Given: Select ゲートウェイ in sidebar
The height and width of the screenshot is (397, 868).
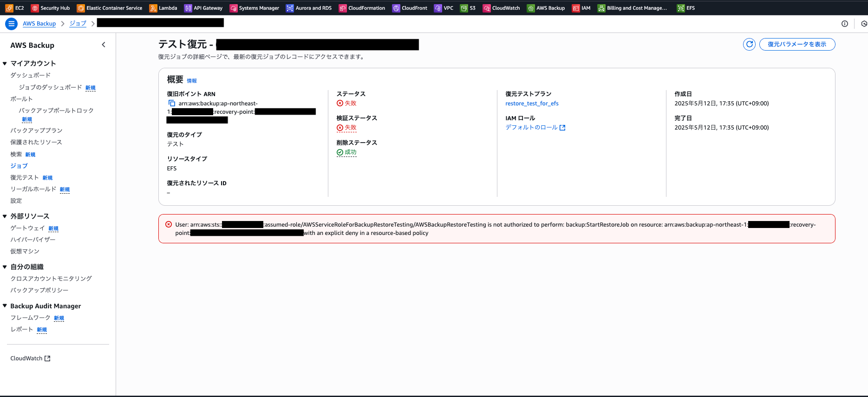Looking at the screenshot, I should [27, 228].
